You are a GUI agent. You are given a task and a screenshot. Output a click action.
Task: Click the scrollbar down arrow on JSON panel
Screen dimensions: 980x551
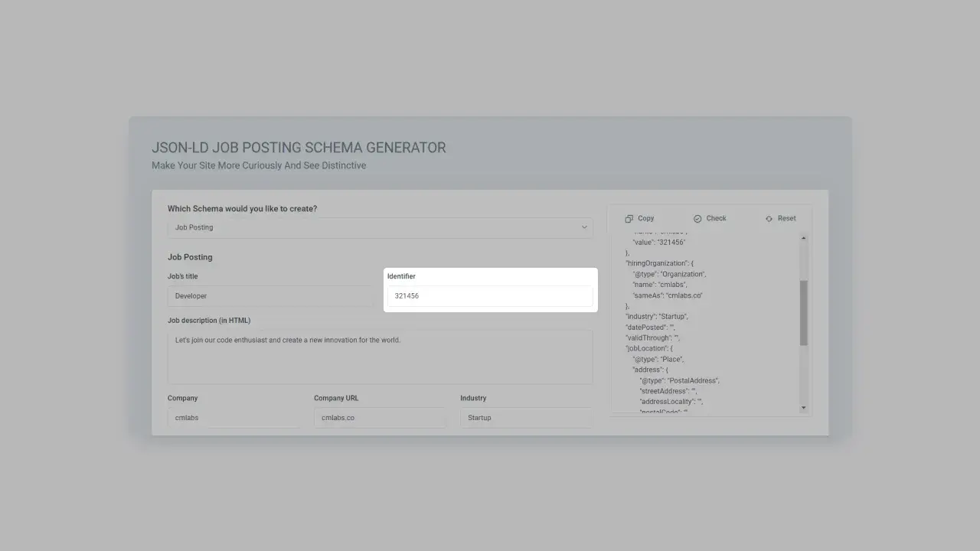pyautogui.click(x=804, y=408)
